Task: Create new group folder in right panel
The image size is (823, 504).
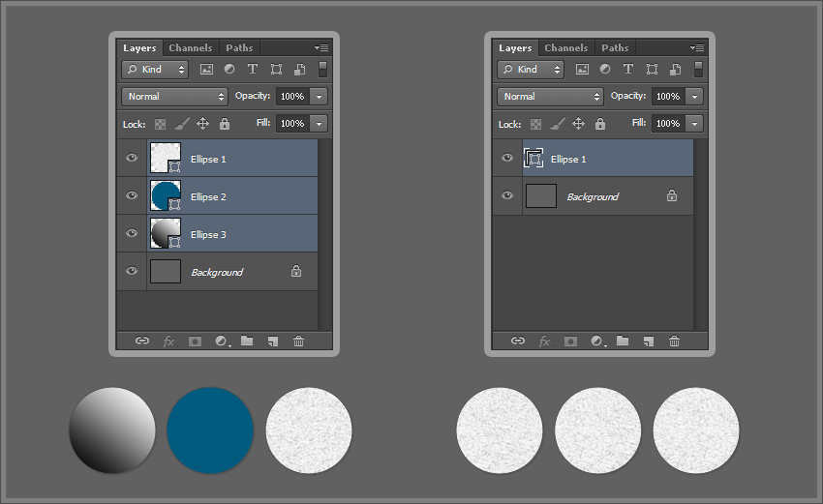Action: coord(623,341)
